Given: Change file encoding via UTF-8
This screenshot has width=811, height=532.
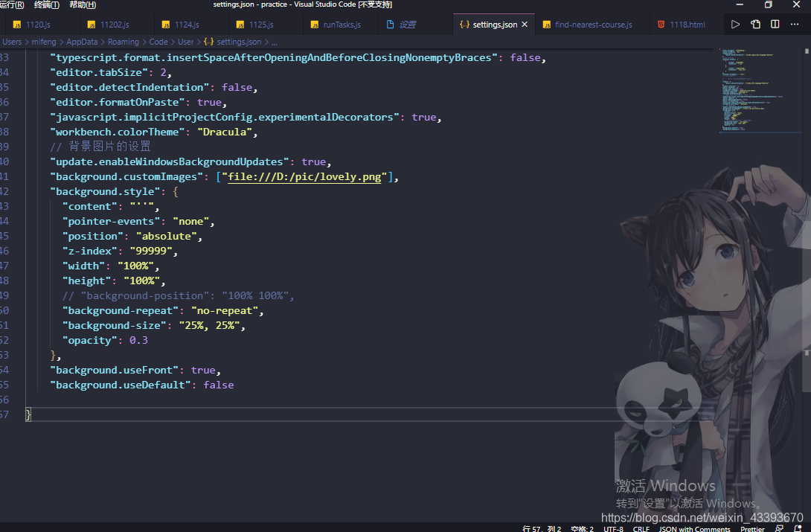Looking at the screenshot, I should tap(613, 528).
